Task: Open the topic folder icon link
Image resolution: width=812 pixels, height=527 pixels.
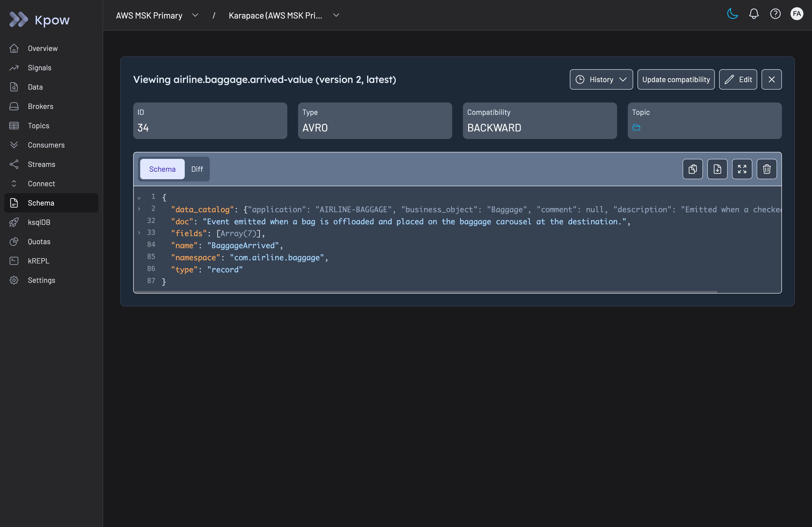Action: pyautogui.click(x=636, y=127)
